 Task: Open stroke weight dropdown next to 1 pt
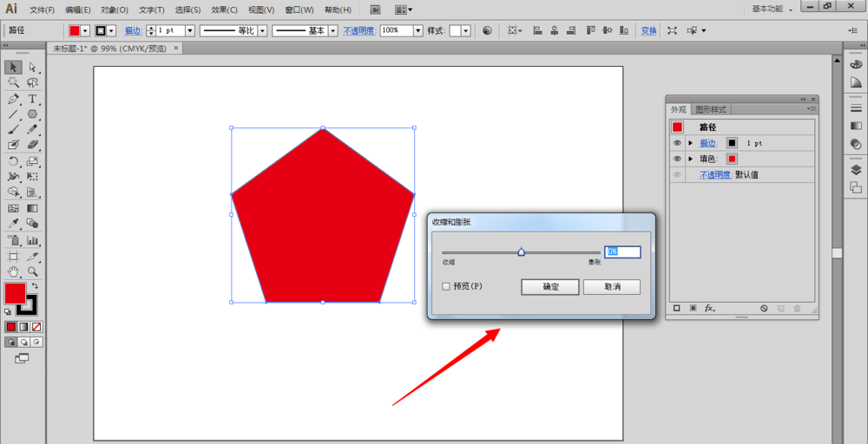(x=190, y=31)
